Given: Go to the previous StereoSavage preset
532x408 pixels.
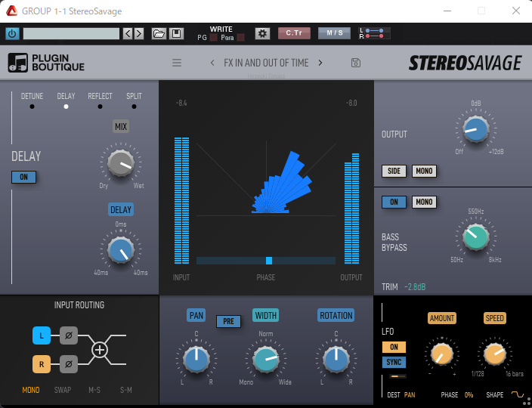Looking at the screenshot, I should pyautogui.click(x=212, y=63).
